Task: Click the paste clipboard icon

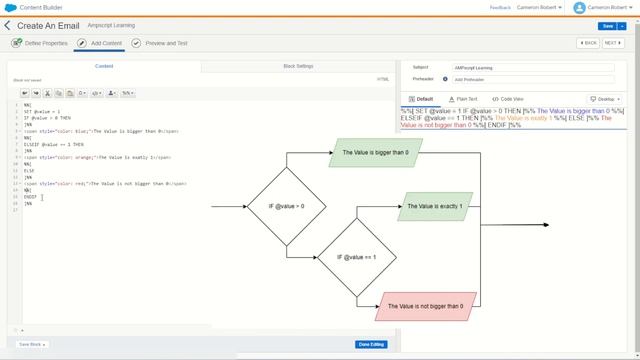Action: tap(70, 93)
